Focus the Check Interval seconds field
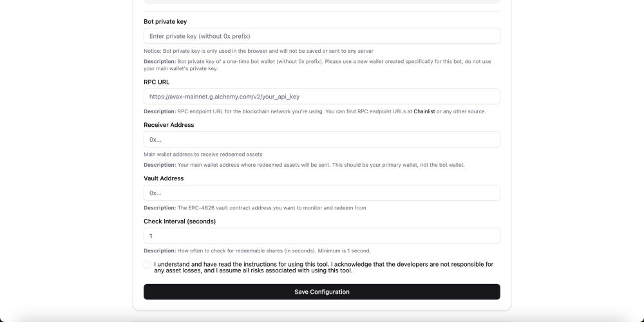 (321, 236)
